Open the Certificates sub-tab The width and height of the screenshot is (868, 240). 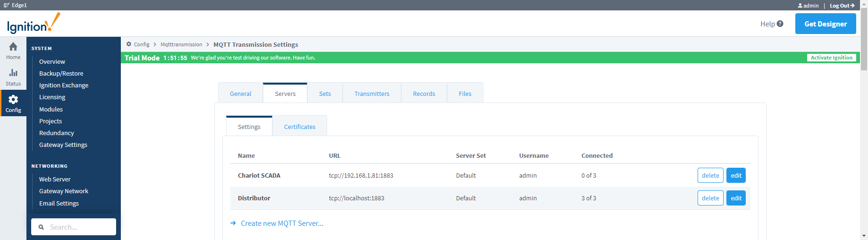(300, 126)
